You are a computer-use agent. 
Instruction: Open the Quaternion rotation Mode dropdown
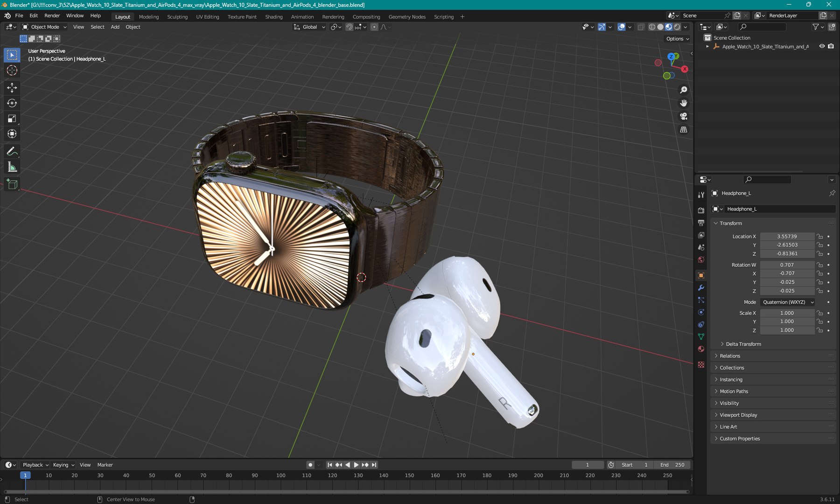point(788,302)
